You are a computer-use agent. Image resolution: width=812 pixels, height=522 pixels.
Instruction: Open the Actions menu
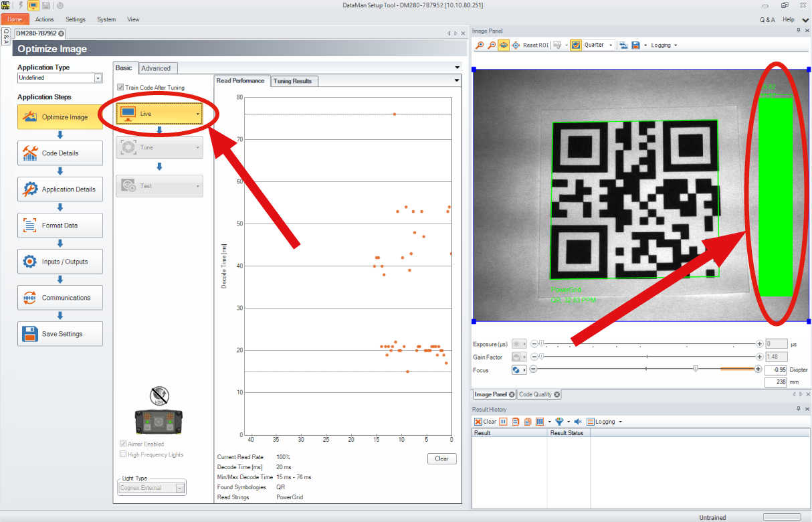[x=45, y=19]
